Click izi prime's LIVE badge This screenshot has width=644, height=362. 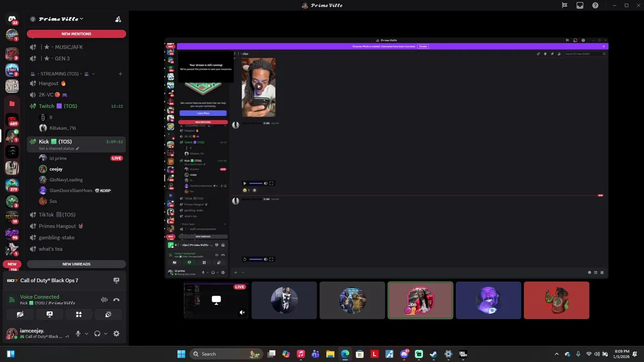116,158
